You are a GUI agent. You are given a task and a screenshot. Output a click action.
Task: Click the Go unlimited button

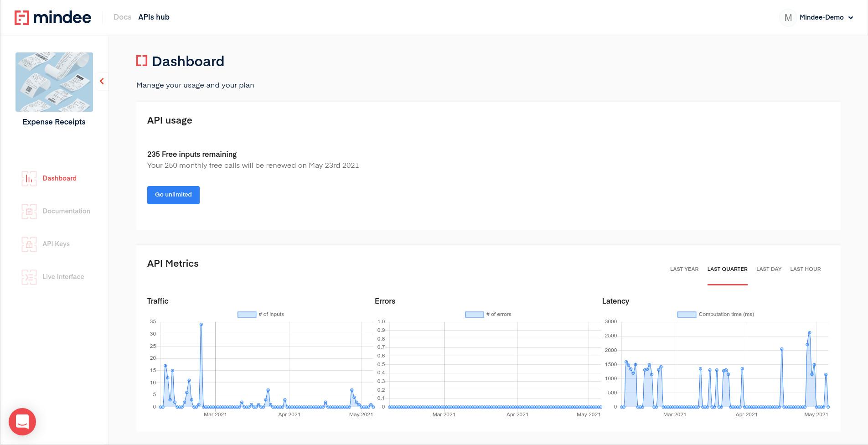tap(173, 195)
